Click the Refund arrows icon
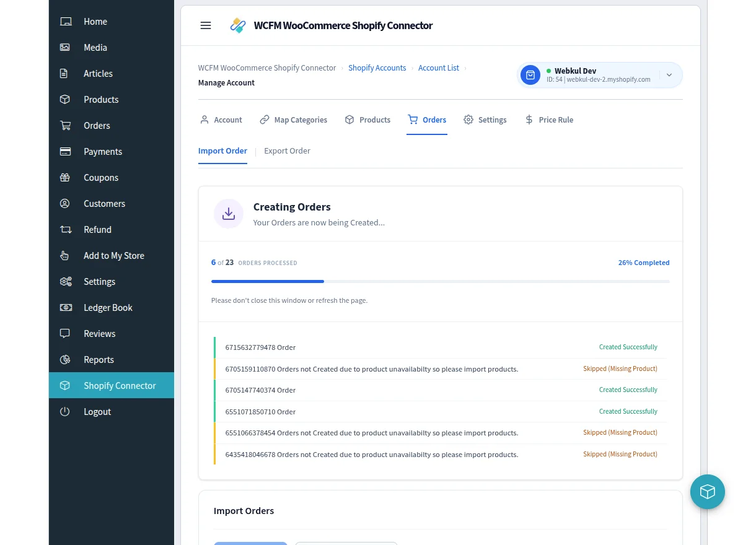This screenshot has height=545, width=756. coord(65,230)
